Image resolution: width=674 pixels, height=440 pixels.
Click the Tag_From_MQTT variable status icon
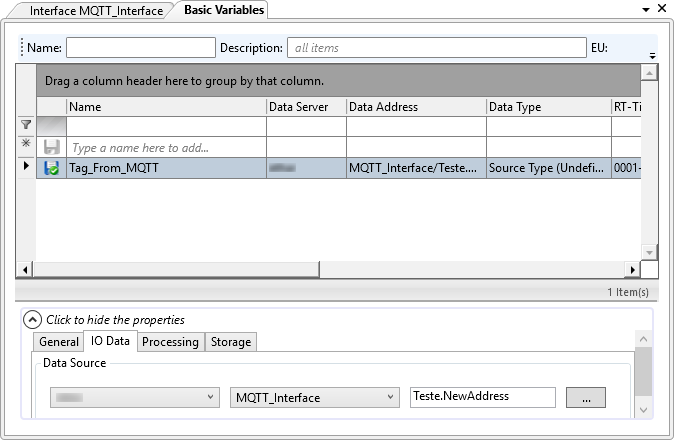click(52, 168)
